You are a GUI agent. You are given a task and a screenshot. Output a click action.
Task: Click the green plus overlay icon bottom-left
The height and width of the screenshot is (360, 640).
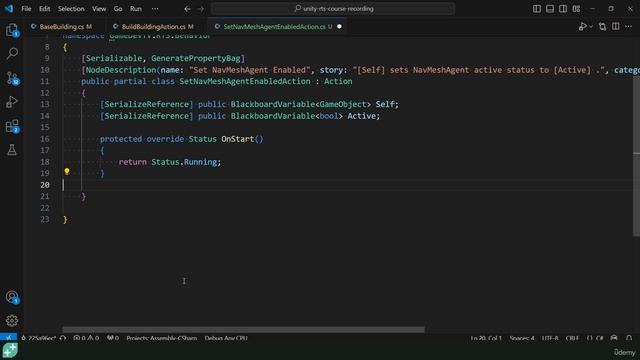click(x=10, y=350)
